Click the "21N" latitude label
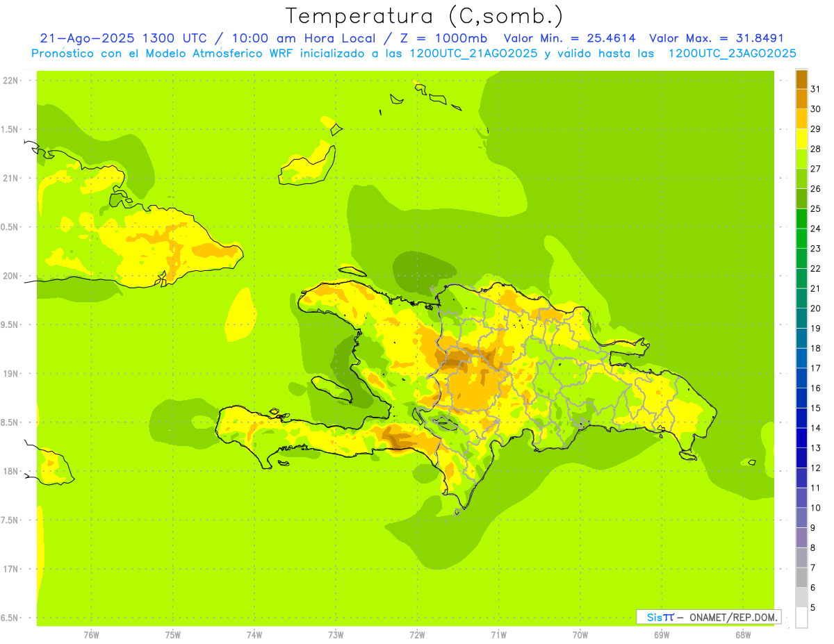 (x=11, y=179)
